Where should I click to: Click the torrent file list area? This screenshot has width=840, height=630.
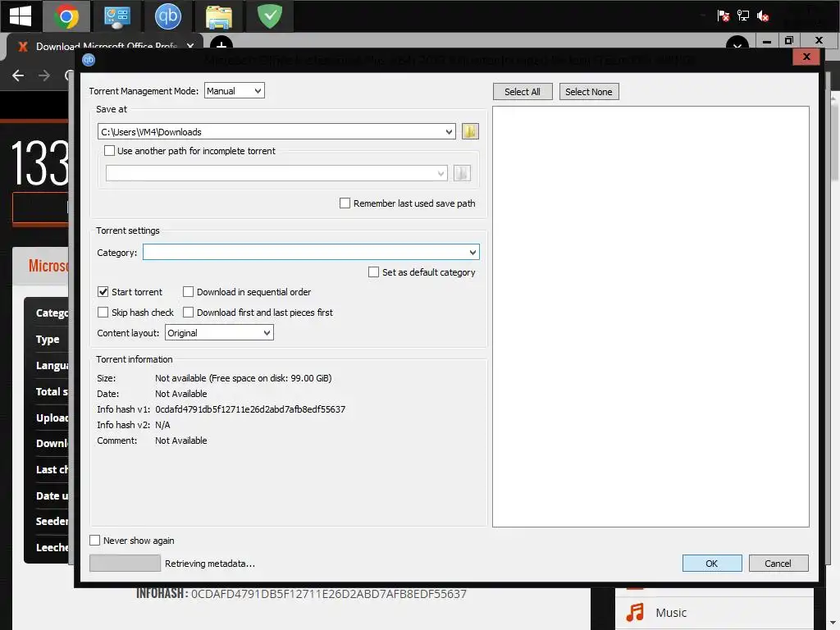(x=651, y=316)
